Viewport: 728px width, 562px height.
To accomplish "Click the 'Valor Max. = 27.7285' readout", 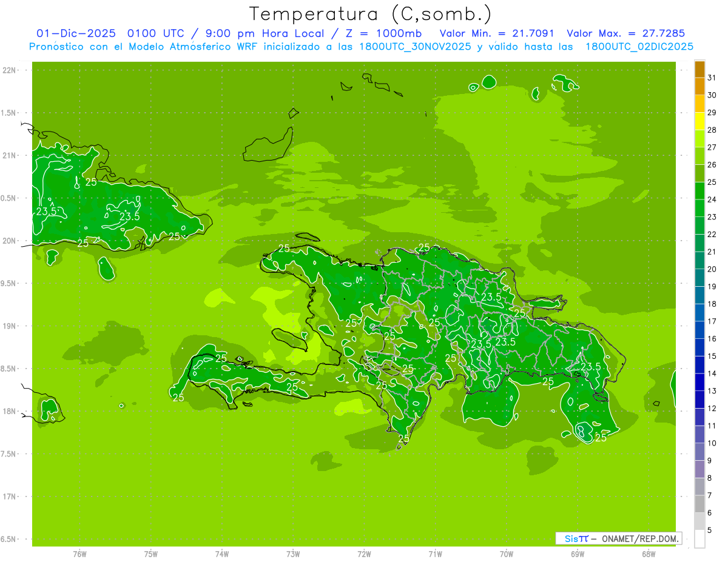I will (625, 33).
